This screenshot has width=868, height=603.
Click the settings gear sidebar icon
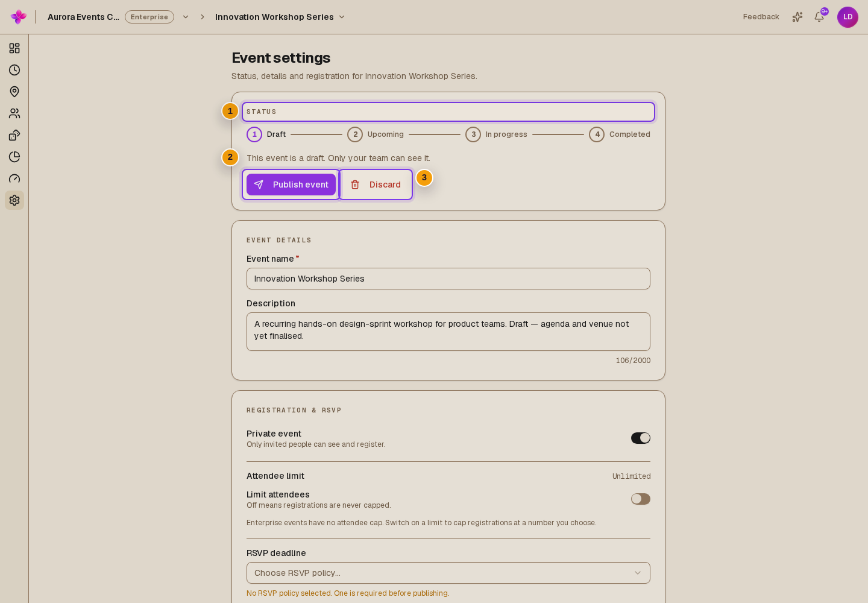pyautogui.click(x=14, y=200)
